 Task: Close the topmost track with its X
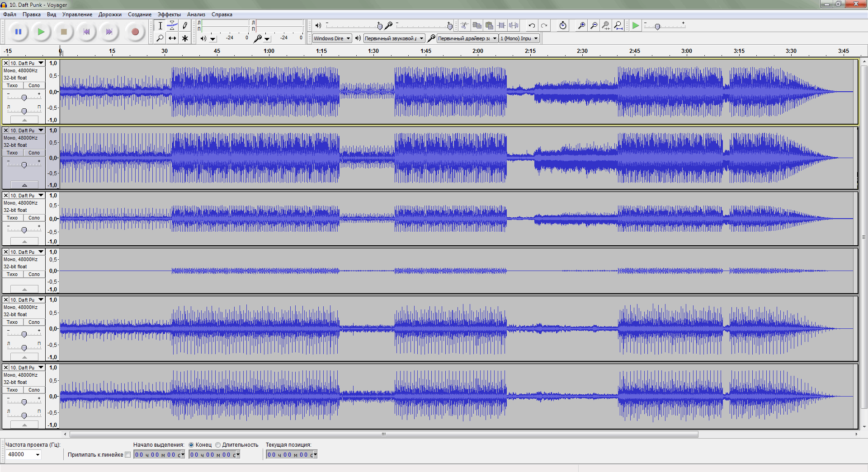click(x=6, y=63)
